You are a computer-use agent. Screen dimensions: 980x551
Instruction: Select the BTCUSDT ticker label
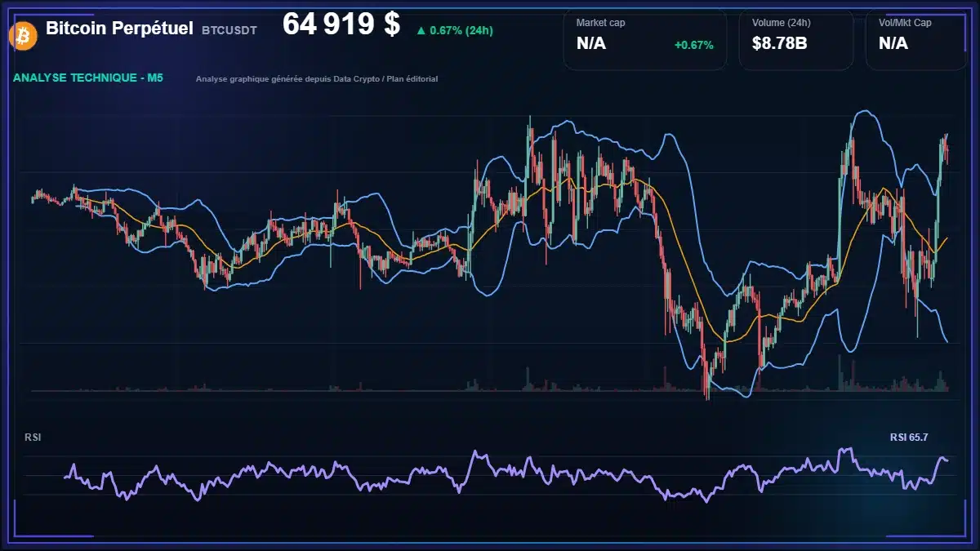pos(229,30)
